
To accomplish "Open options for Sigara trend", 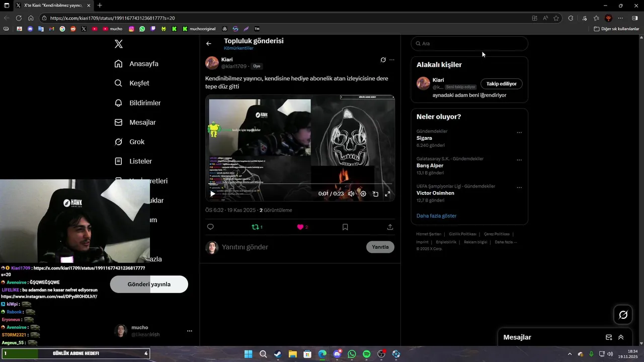I will [519, 133].
